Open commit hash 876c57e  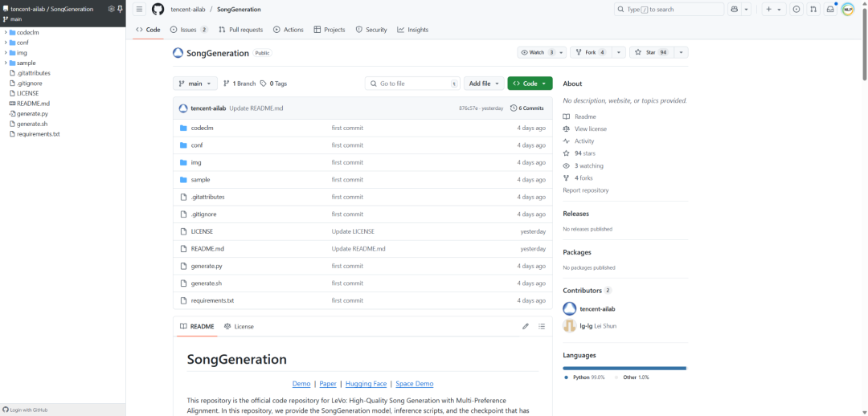469,108
